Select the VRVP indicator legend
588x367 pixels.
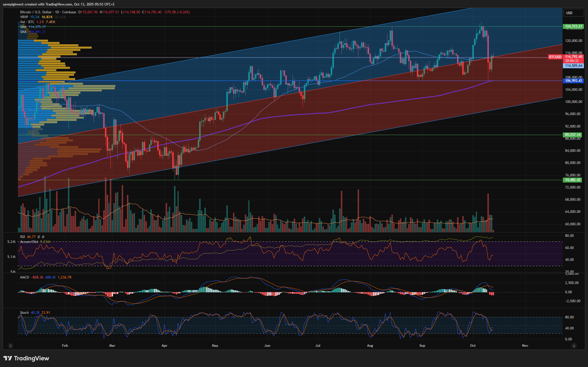tap(24, 17)
